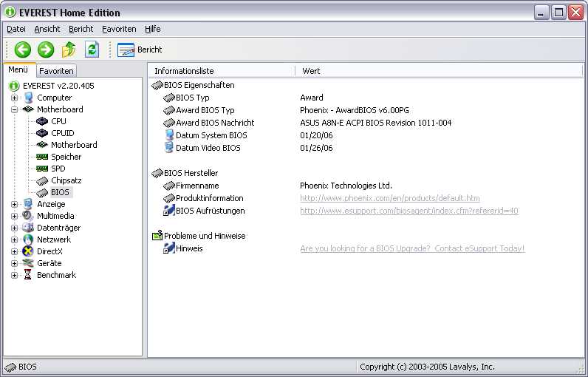Screen dimensions: 588x377
Task: Click the Probleme und Hinweise icon
Action: [157, 236]
